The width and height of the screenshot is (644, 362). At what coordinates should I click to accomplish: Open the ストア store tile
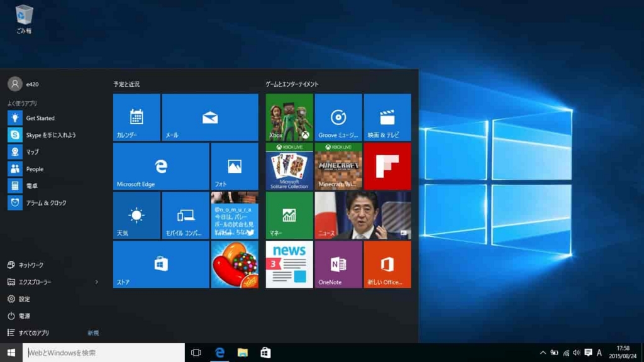click(161, 265)
